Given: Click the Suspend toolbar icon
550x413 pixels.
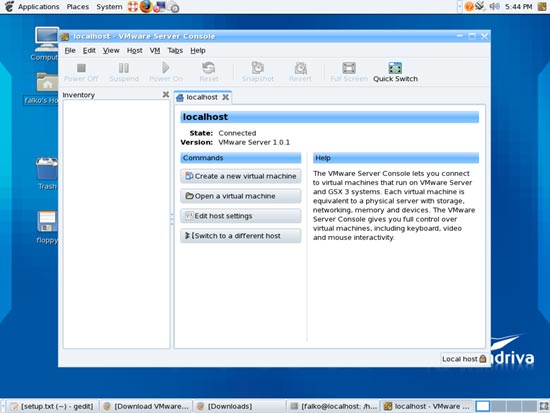Looking at the screenshot, I should click(x=124, y=68).
